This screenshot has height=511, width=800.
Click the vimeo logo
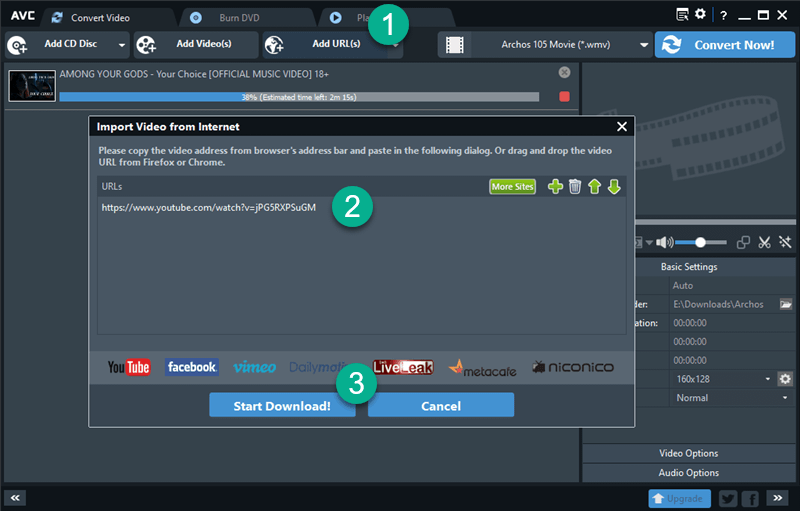[255, 367]
